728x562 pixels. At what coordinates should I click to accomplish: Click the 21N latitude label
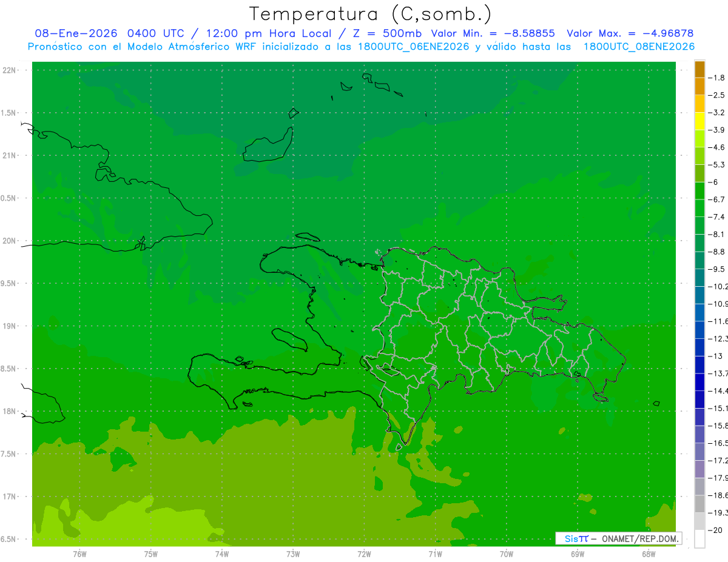(x=8, y=156)
